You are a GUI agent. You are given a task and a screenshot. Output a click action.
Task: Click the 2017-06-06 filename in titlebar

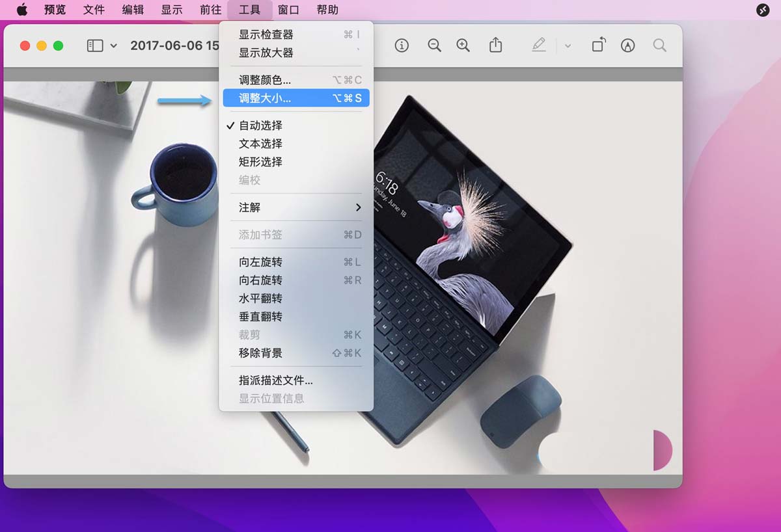pos(174,46)
